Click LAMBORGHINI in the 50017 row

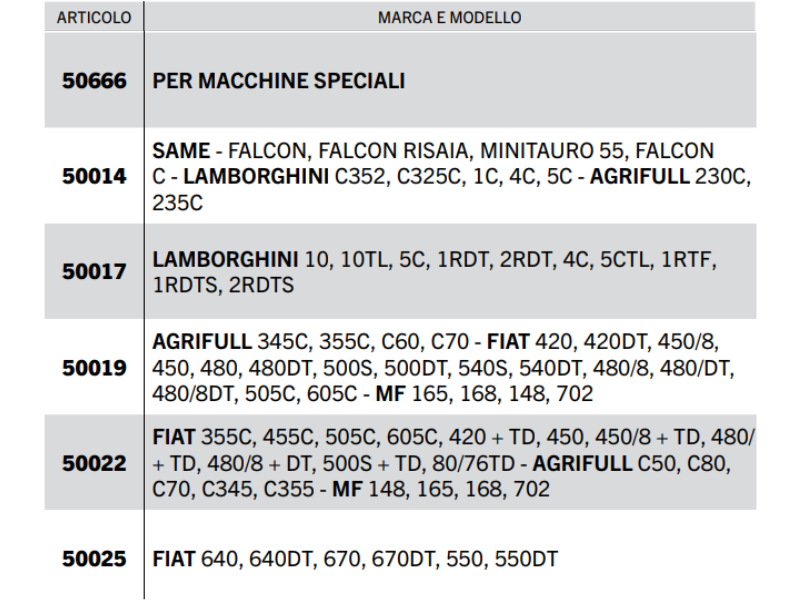click(x=225, y=260)
